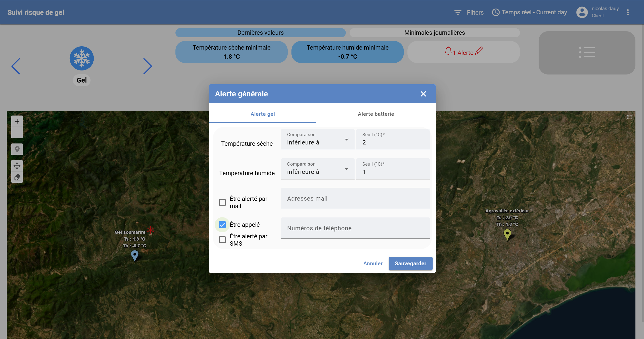Click the Gel soumartre blue map pin
Screen dimensions: 644x339
tap(135, 256)
